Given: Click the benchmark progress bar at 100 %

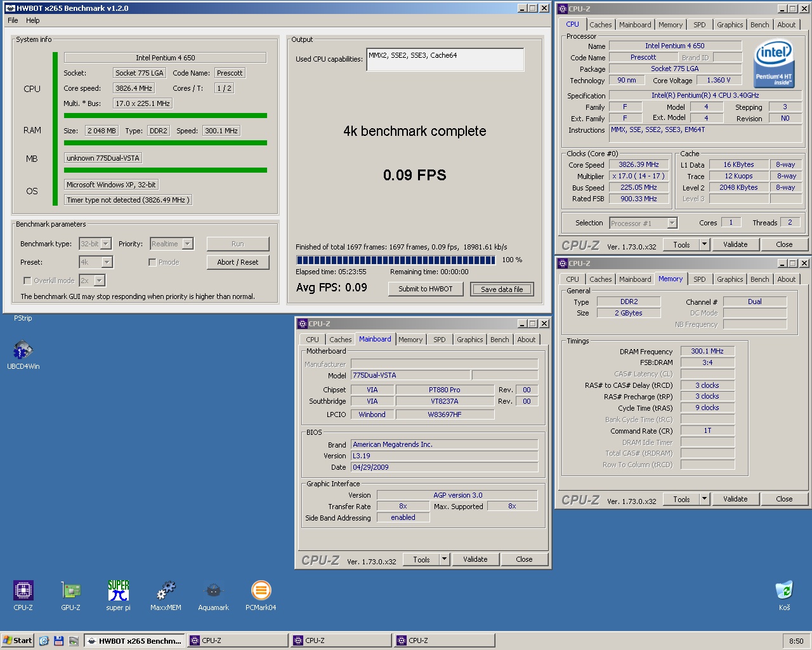Looking at the screenshot, I should (396, 260).
